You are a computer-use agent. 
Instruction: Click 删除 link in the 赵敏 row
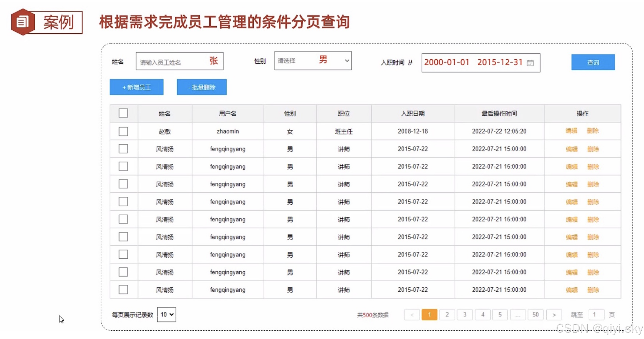(593, 131)
